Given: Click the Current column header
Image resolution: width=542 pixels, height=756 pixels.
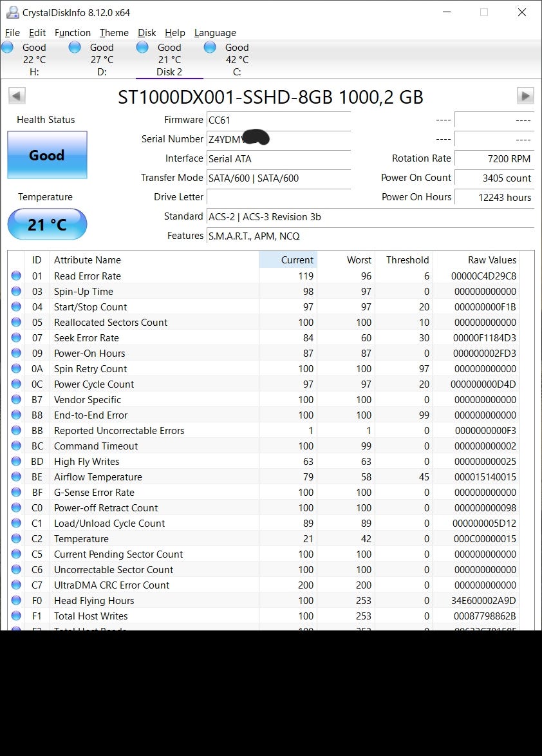Looking at the screenshot, I should (x=288, y=260).
